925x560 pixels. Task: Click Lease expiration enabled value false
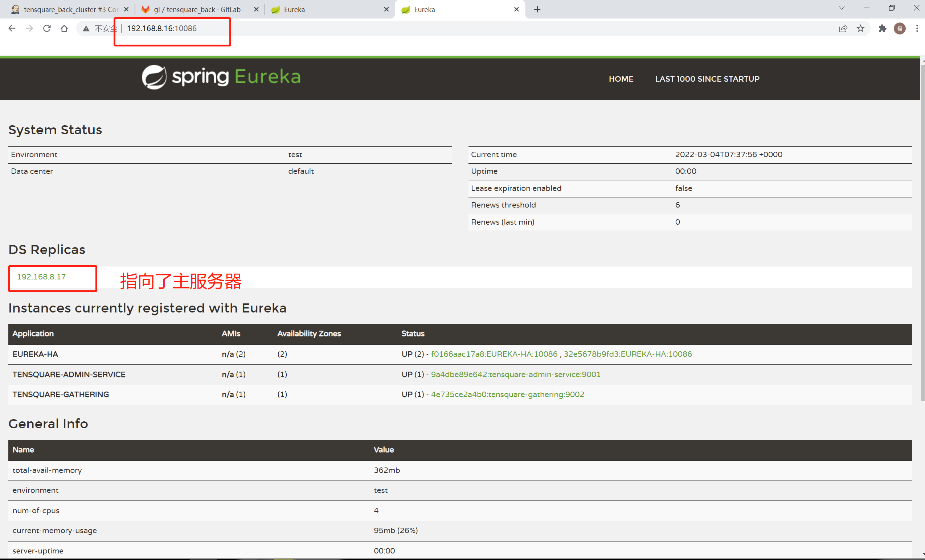(x=683, y=188)
